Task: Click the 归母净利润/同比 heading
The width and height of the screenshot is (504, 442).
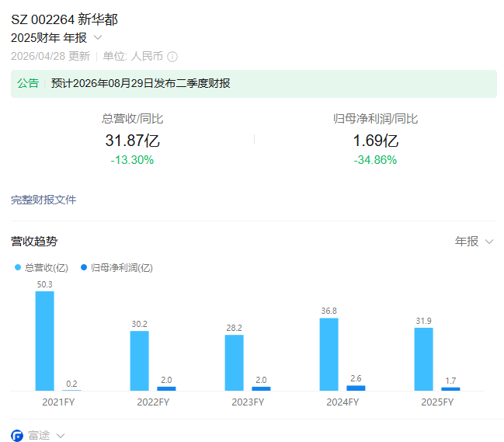Action: (x=375, y=119)
